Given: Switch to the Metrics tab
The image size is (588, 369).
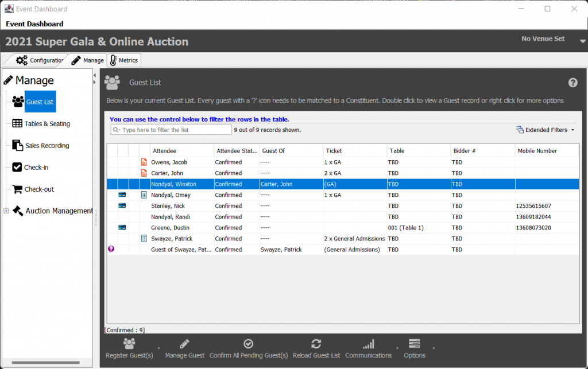Looking at the screenshot, I should click(x=124, y=60).
